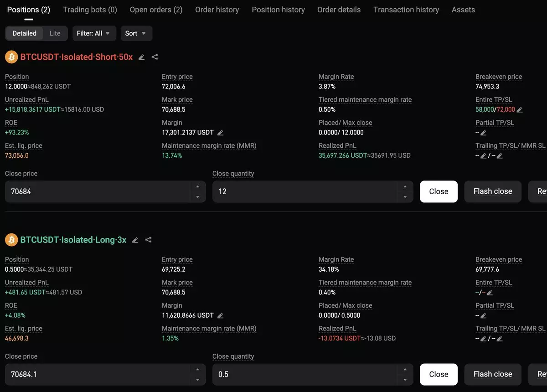The height and width of the screenshot is (392, 547).
Task: Increase close price 70684
Action: [x=197, y=186]
